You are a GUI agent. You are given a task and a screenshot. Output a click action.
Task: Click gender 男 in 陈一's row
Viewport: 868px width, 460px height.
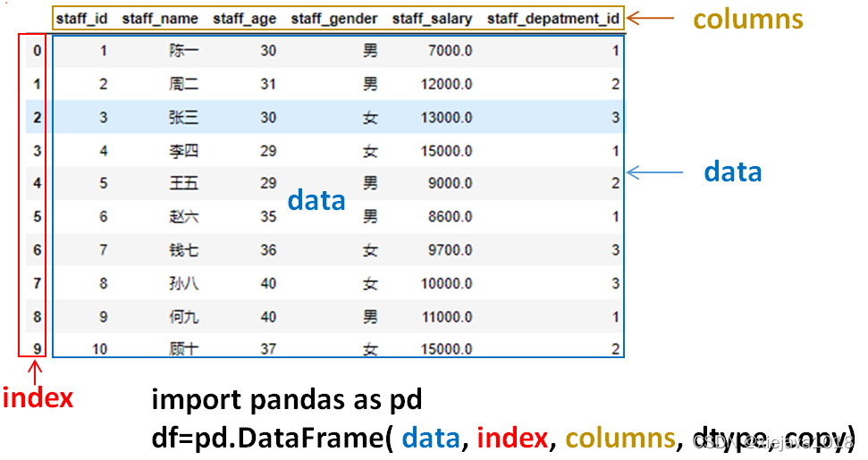(x=370, y=51)
